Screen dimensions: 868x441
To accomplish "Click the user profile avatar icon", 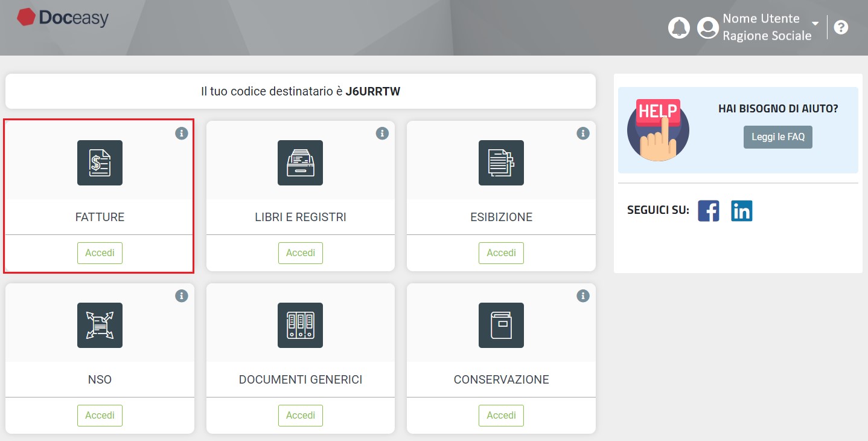I will (x=707, y=27).
